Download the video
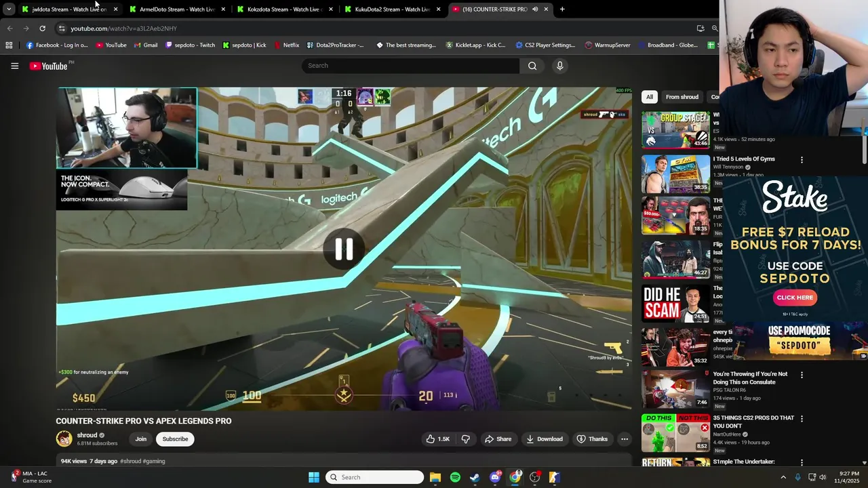The image size is (868, 488). (x=545, y=439)
